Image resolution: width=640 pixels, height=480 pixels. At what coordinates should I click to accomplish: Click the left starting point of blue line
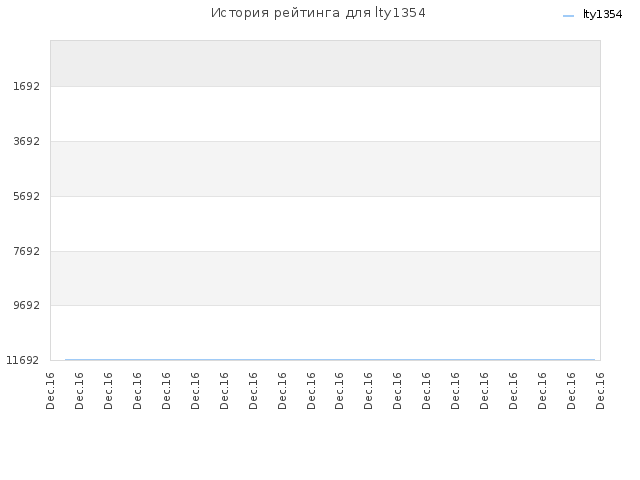[x=66, y=360]
